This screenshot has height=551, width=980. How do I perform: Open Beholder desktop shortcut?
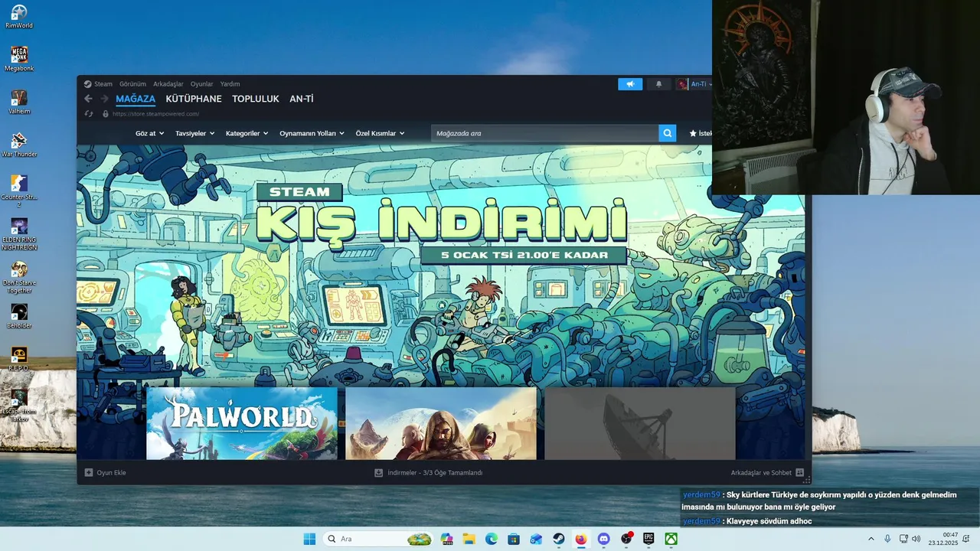click(19, 317)
